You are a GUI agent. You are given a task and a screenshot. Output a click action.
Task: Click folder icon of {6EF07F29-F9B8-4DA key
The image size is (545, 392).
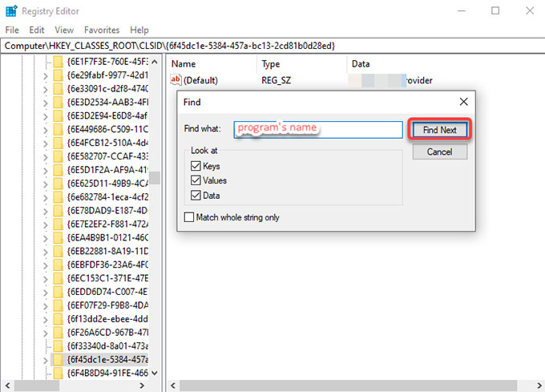[58, 305]
